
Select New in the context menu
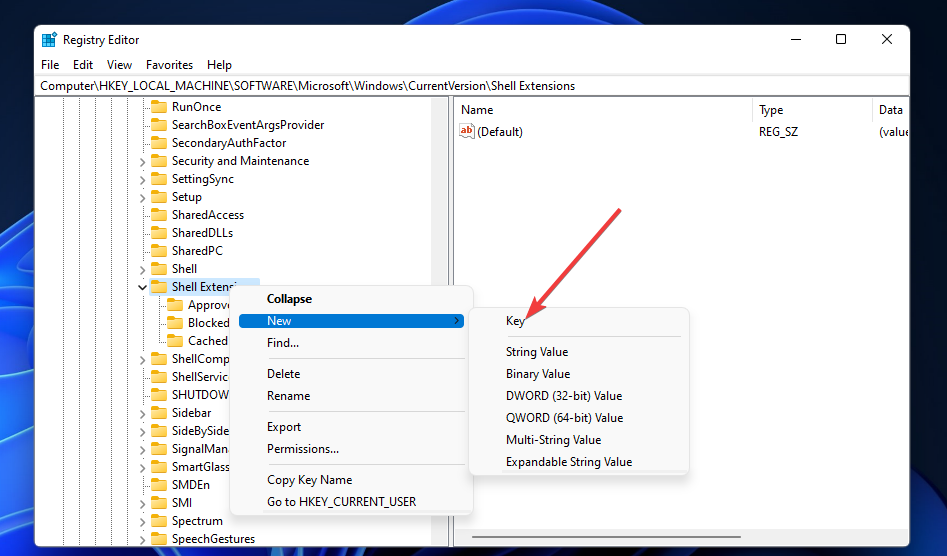click(352, 321)
